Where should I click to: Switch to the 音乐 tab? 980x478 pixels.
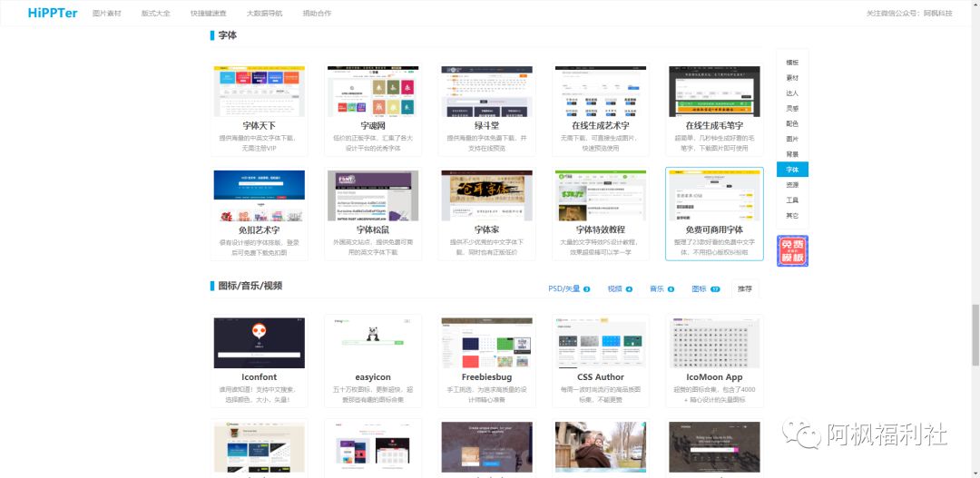tap(661, 288)
